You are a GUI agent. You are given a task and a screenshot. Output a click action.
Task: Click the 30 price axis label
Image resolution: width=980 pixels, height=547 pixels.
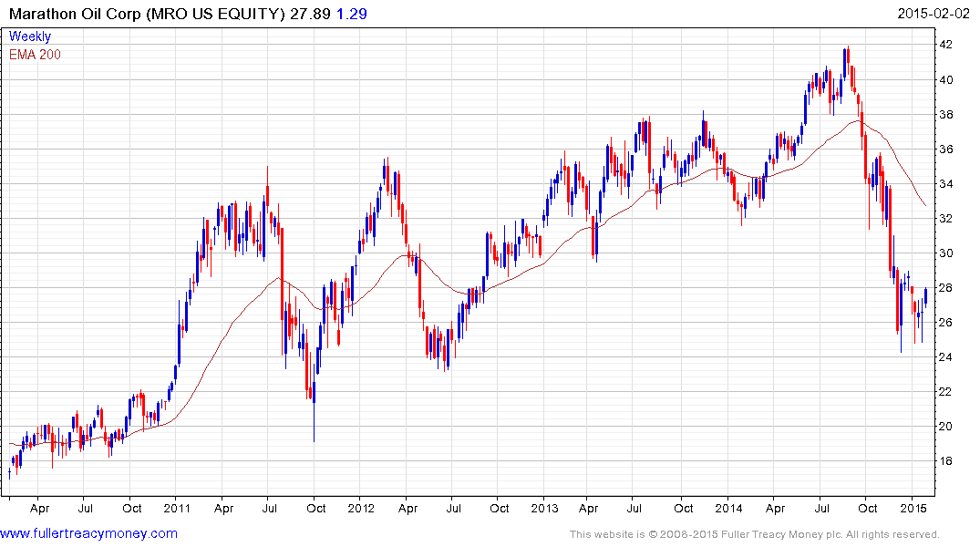[945, 253]
